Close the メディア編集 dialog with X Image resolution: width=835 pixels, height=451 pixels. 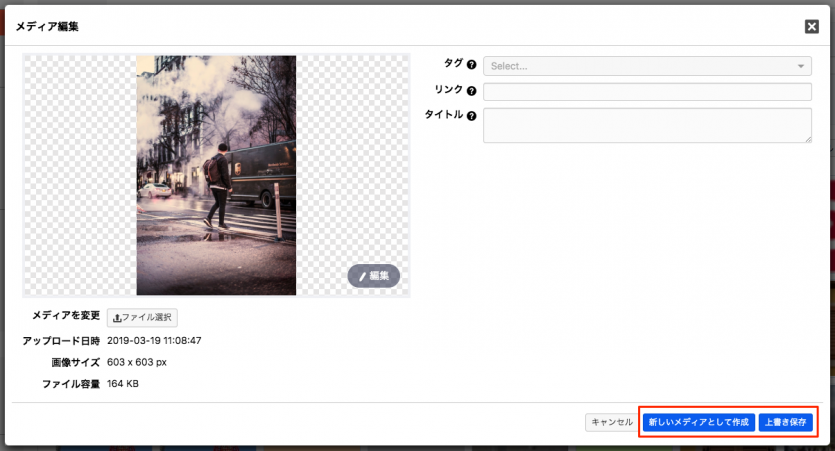click(812, 27)
